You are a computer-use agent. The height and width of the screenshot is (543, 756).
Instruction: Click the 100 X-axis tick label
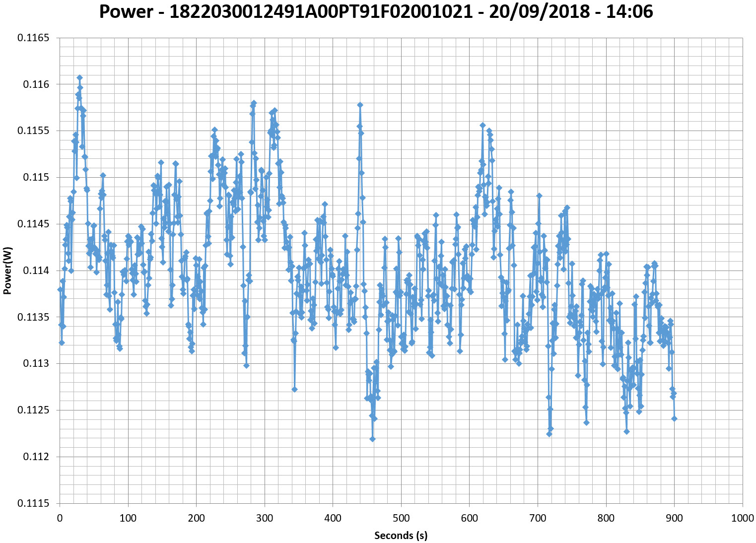click(x=128, y=518)
